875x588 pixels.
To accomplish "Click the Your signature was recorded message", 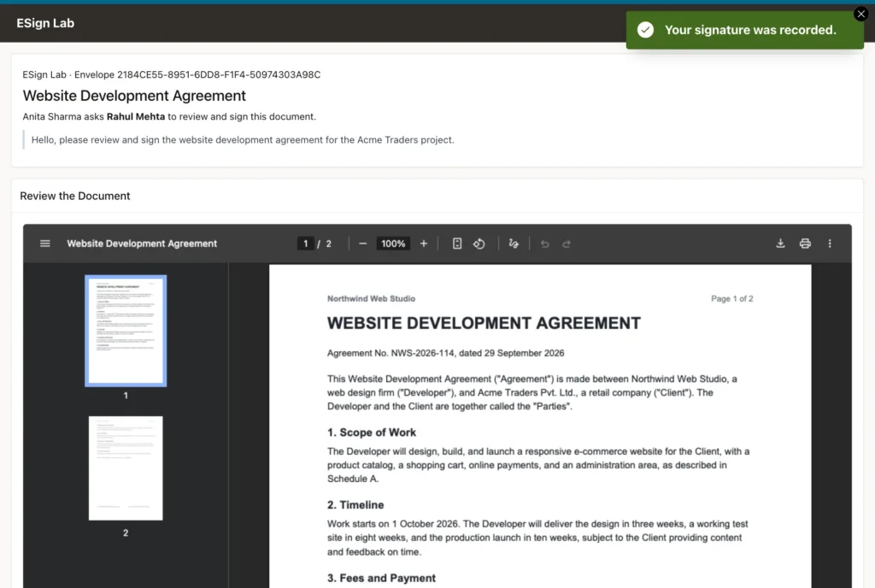I will click(x=750, y=30).
